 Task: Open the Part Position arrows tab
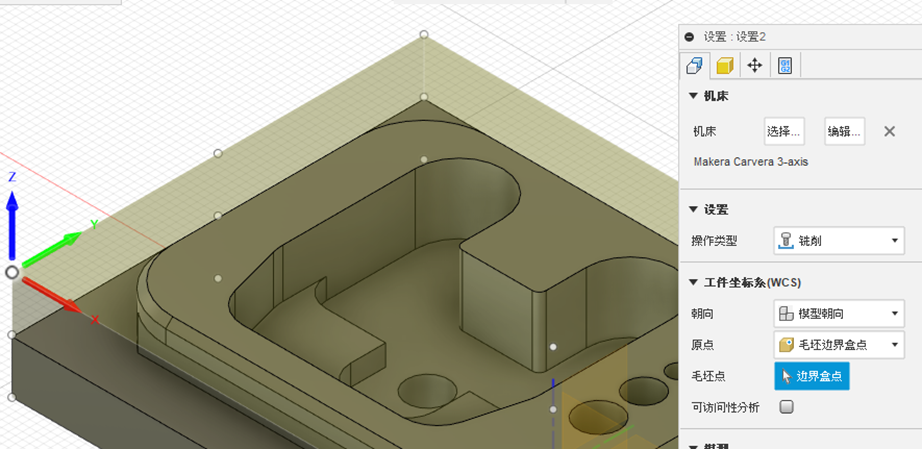tap(755, 66)
